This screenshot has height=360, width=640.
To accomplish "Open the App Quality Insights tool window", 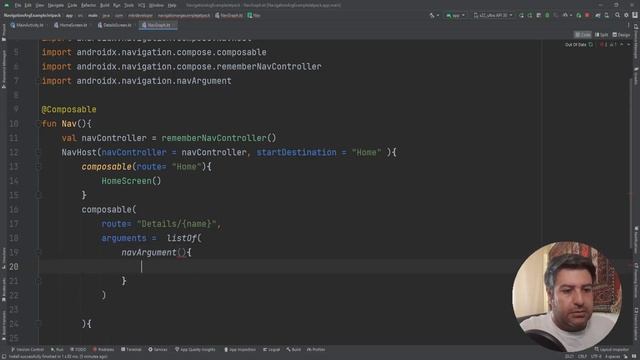I will click(x=195, y=349).
